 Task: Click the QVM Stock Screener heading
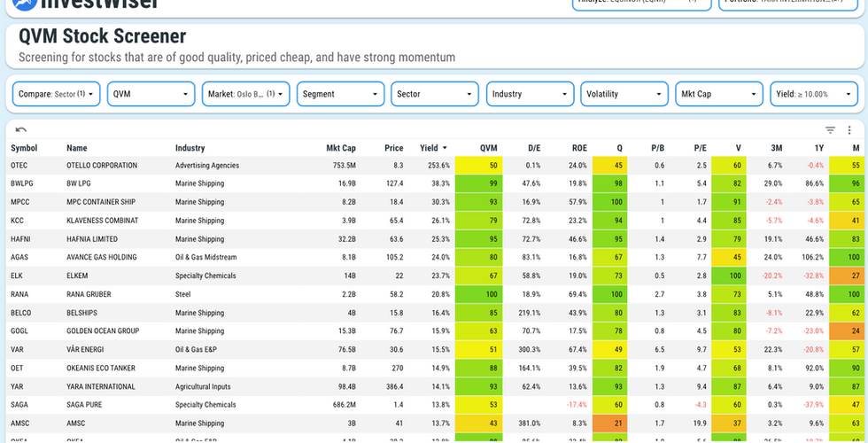tap(103, 36)
